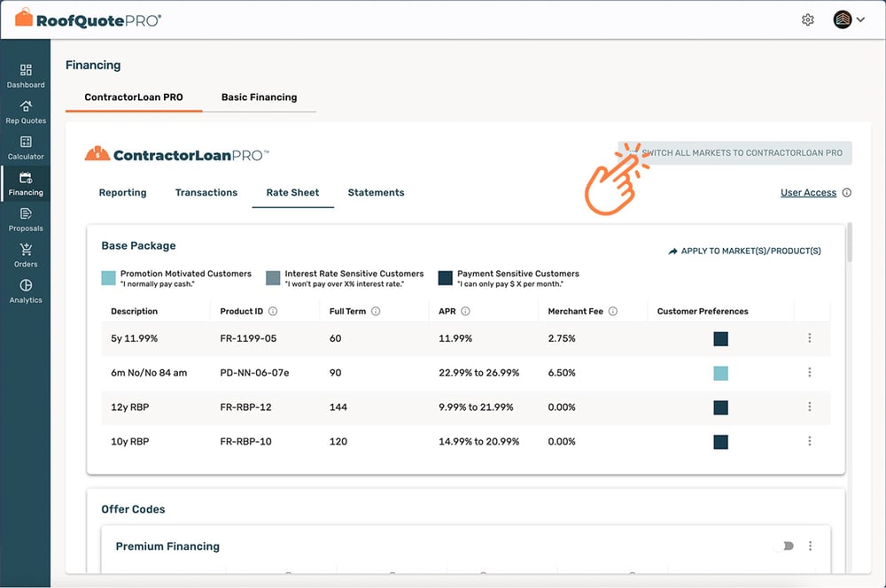Open the Transactions tab
This screenshot has width=886, height=588.
[x=206, y=193]
